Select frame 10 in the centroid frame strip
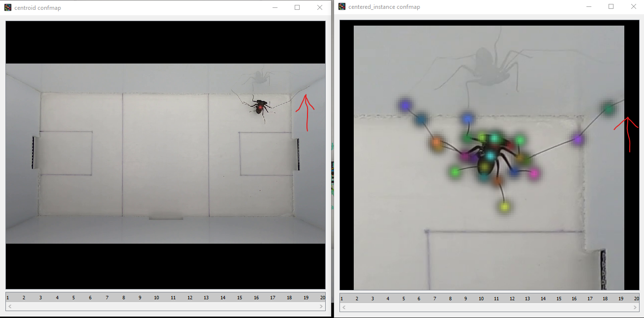Viewport: 644px width, 318px height. 156,297
